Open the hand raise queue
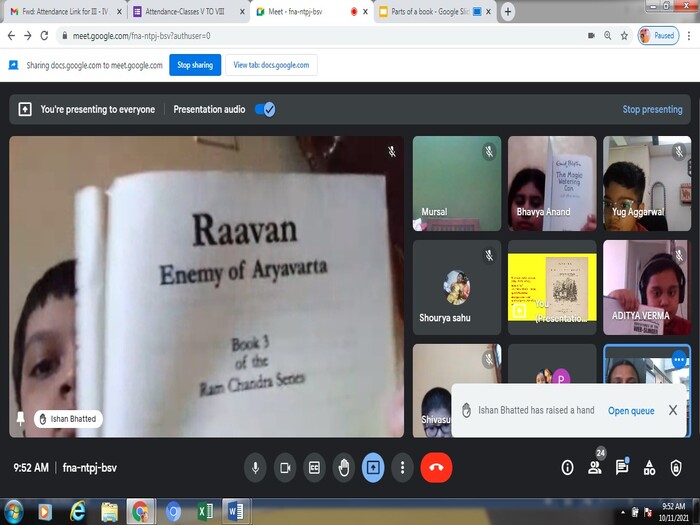Image resolution: width=700 pixels, height=525 pixels. [631, 410]
